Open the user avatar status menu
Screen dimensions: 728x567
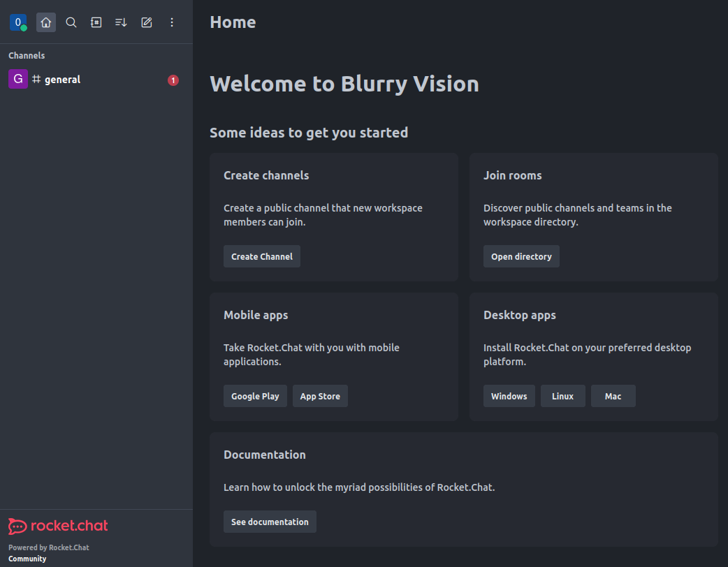18,22
